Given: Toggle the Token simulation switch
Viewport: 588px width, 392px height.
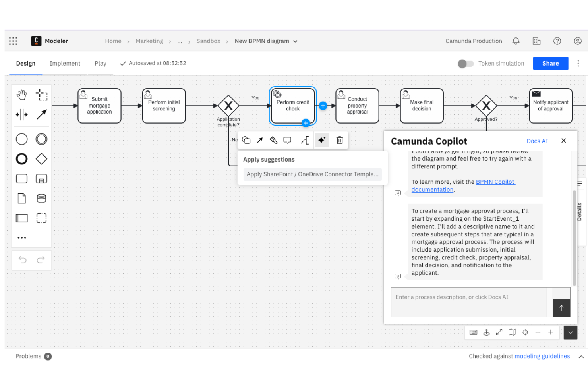Looking at the screenshot, I should click(x=466, y=64).
